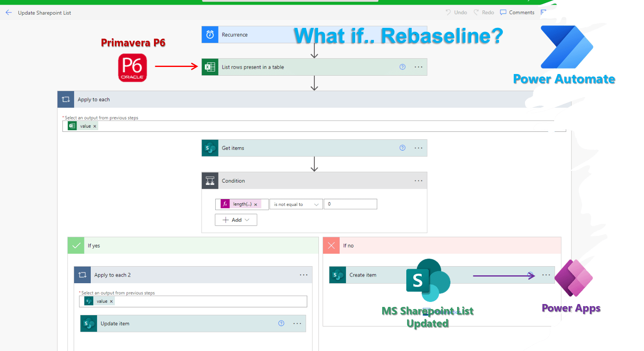Viewport: 644px width, 351px height.
Task: Open the ellipsis menu on Condition step
Action: (418, 181)
